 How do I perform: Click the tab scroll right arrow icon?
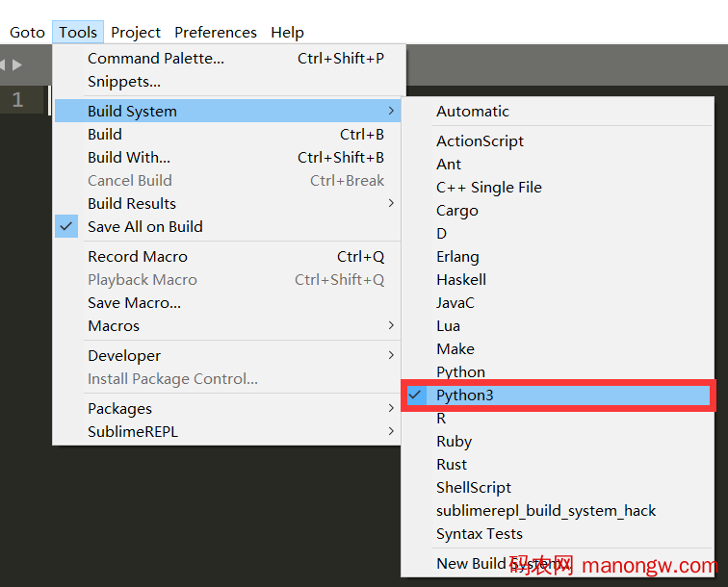click(16, 64)
